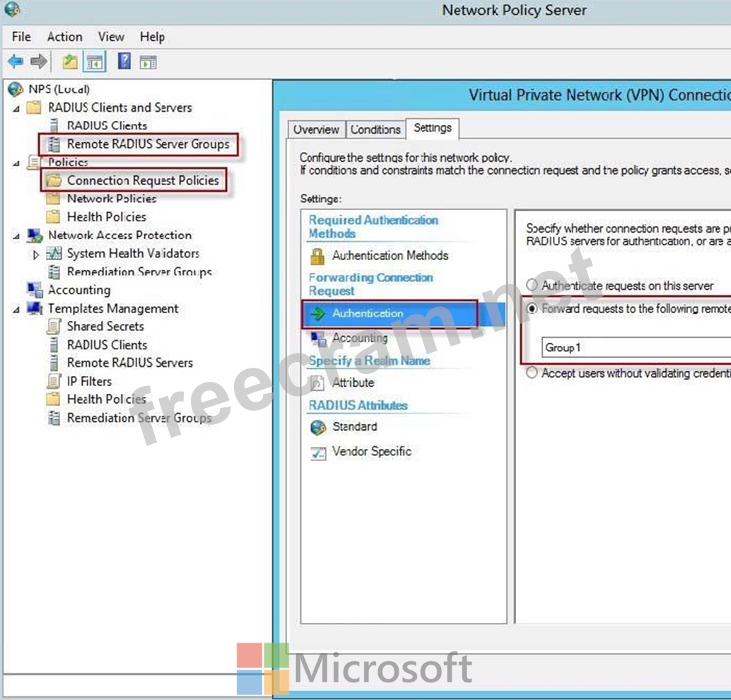Expand the System Health Validators node
731x700 pixels.
point(35,255)
